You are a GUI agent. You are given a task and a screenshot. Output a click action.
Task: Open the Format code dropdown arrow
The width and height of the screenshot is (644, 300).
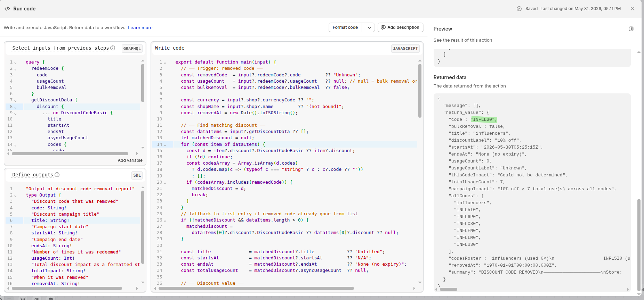(x=369, y=27)
